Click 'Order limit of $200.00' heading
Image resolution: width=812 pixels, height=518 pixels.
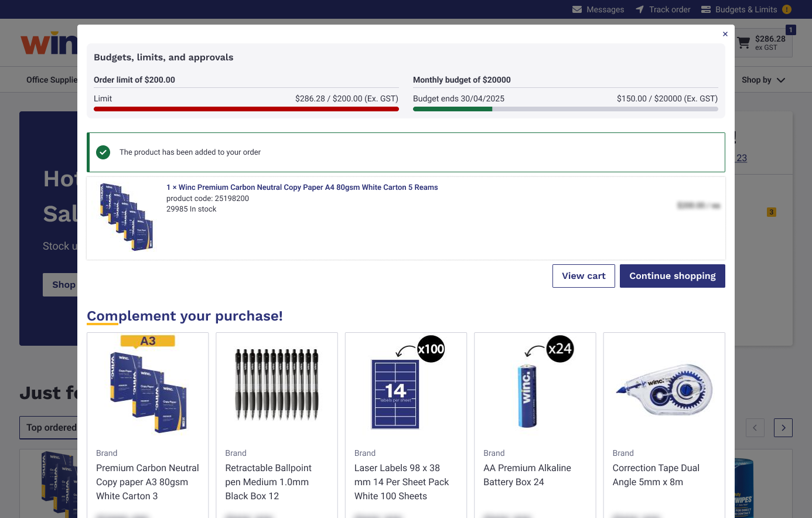pos(134,80)
